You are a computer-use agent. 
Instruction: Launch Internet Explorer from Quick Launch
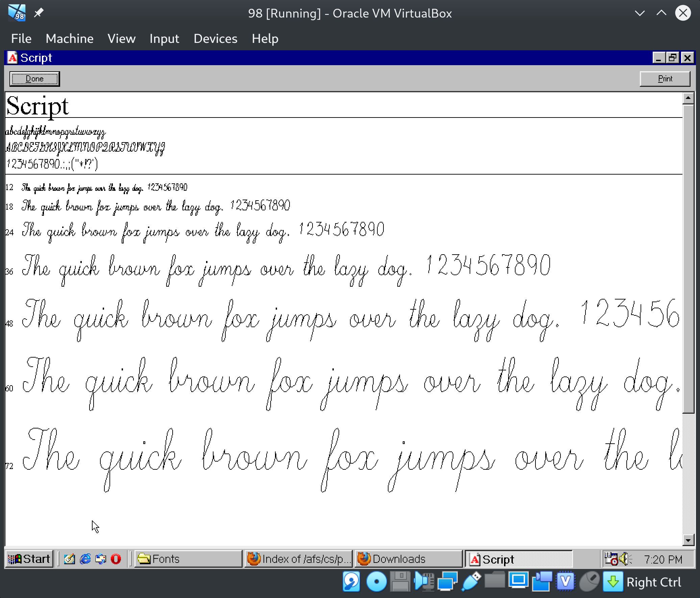(x=85, y=559)
